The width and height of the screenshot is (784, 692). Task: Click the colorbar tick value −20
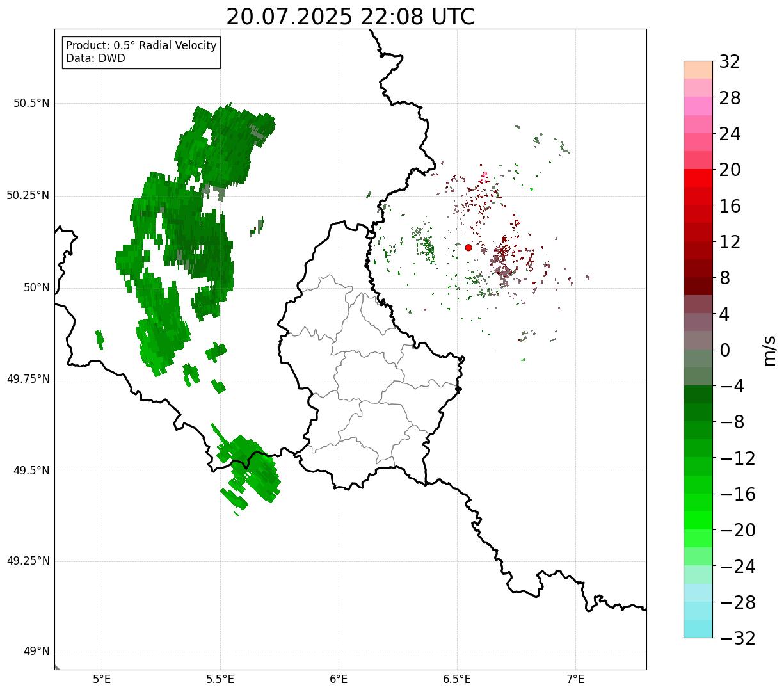pyautogui.click(x=737, y=530)
